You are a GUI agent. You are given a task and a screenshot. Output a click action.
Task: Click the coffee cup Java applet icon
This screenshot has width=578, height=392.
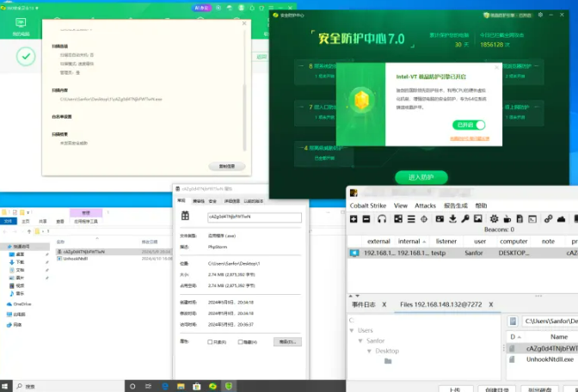pos(507,219)
